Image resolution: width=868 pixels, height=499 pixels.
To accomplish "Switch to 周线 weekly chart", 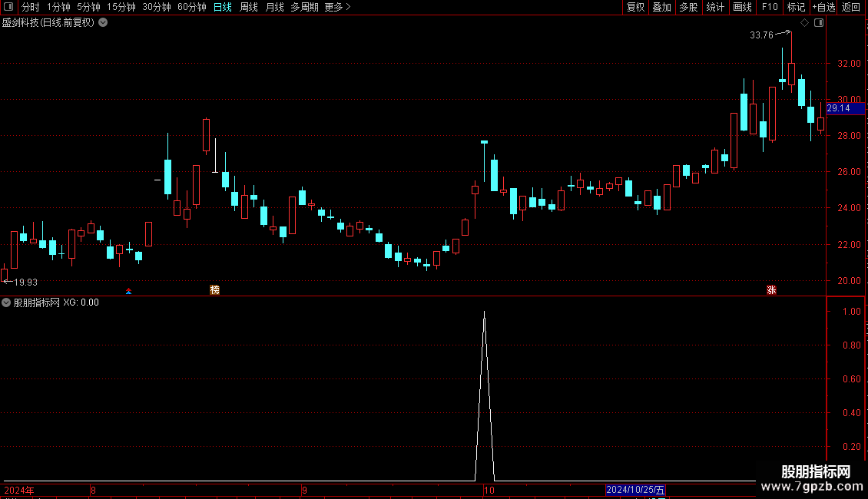I will coord(249,7).
